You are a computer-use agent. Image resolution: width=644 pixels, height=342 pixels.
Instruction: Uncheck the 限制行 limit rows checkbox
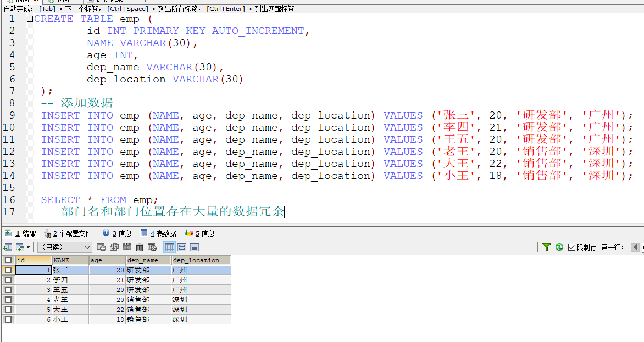click(x=572, y=246)
